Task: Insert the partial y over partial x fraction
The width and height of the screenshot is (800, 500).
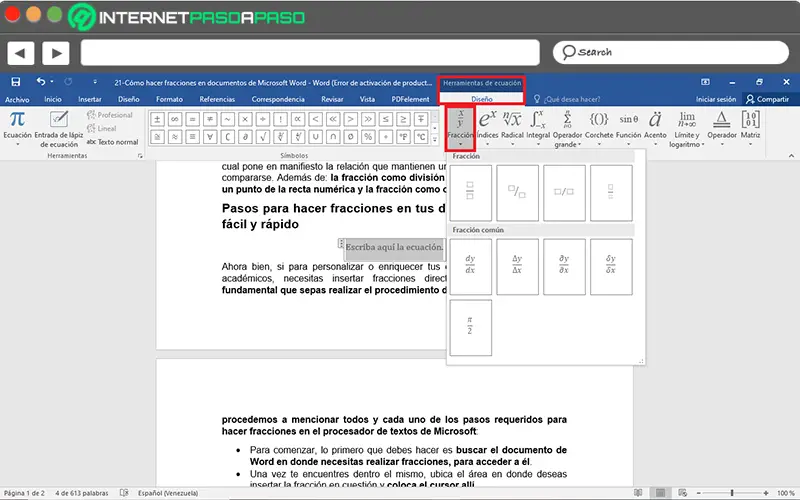Action: click(564, 266)
